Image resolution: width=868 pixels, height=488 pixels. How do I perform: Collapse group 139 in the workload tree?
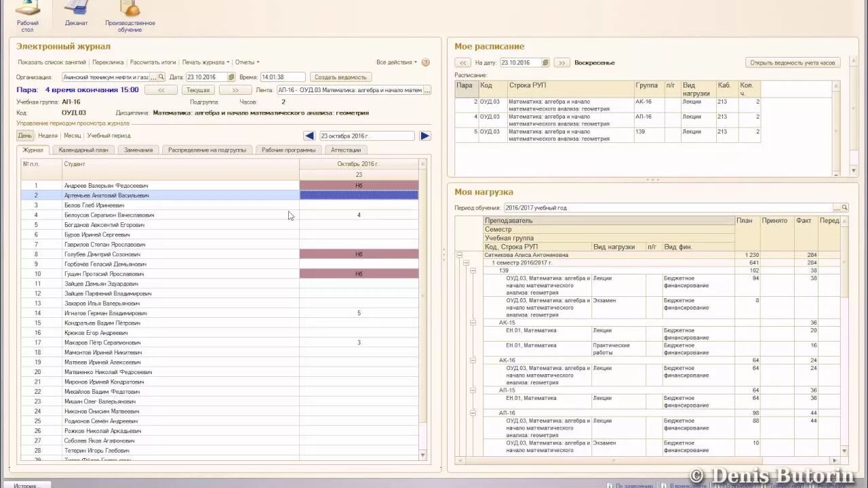(473, 270)
